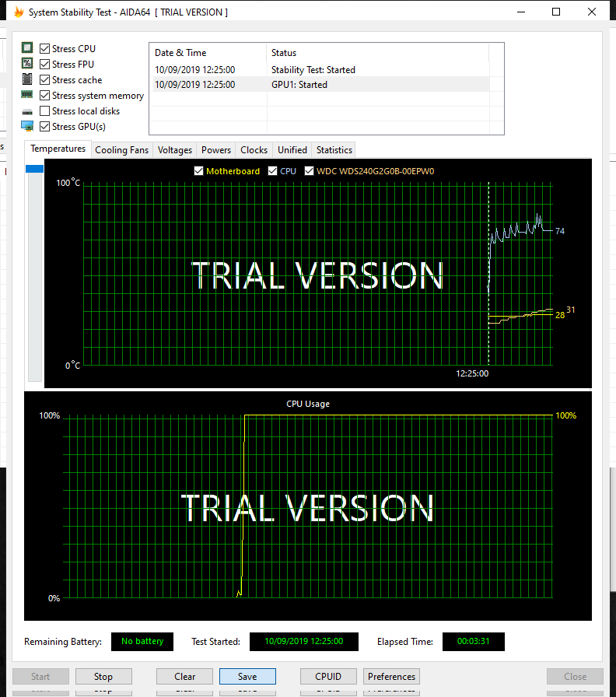Click the cache chip icon beside Stress cache

[x=27, y=79]
